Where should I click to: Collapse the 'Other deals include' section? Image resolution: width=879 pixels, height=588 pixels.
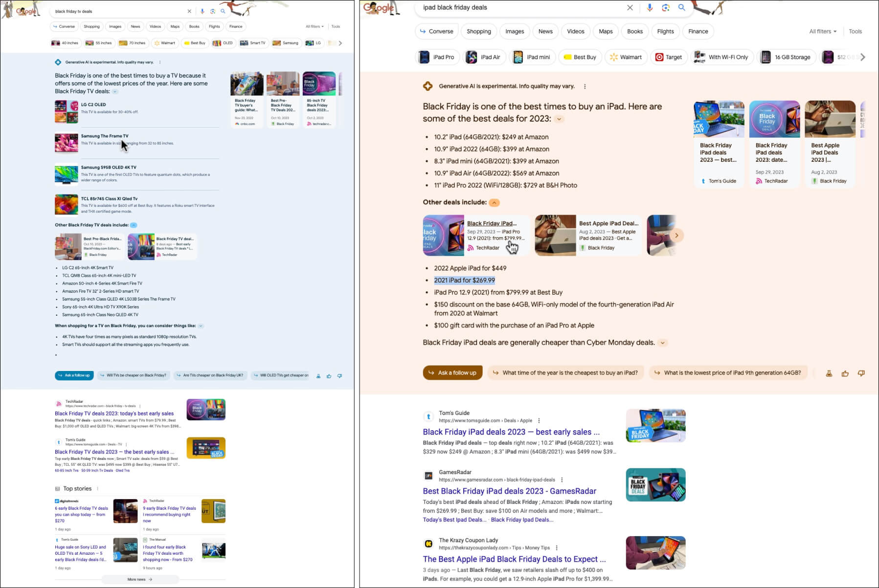click(495, 203)
